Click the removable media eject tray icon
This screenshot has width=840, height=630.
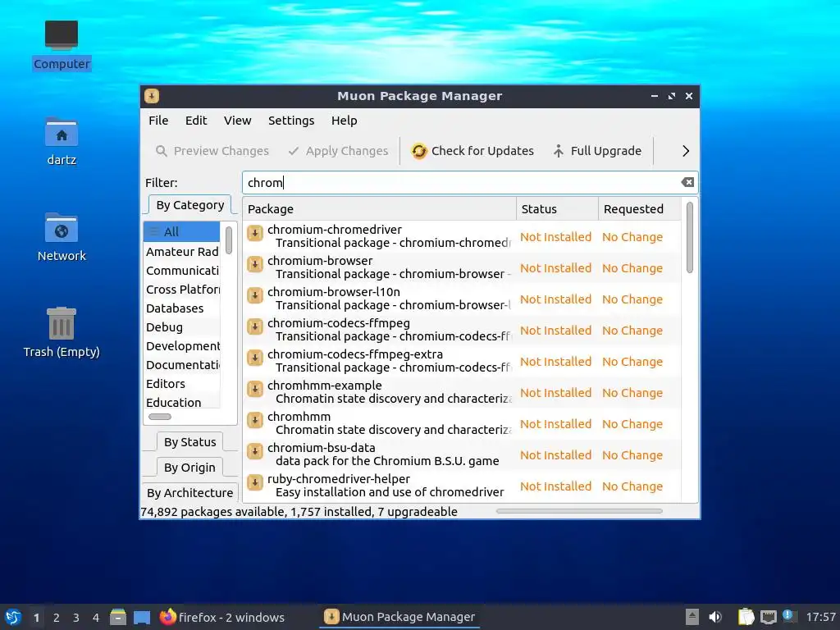click(x=692, y=617)
